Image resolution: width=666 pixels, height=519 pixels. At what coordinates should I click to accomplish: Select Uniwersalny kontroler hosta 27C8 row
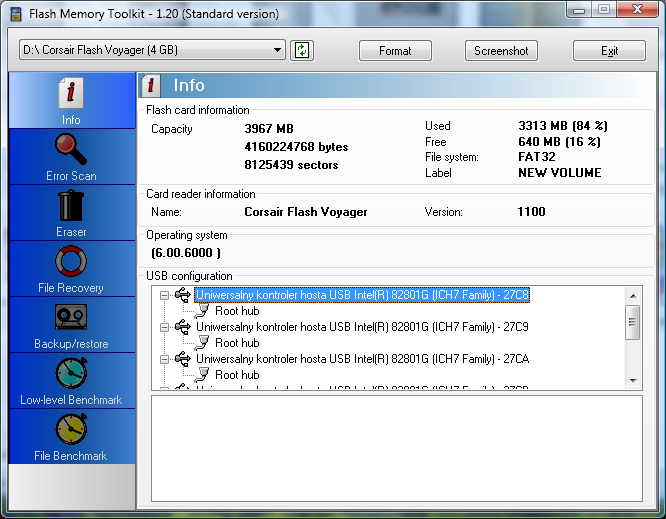coord(362,295)
